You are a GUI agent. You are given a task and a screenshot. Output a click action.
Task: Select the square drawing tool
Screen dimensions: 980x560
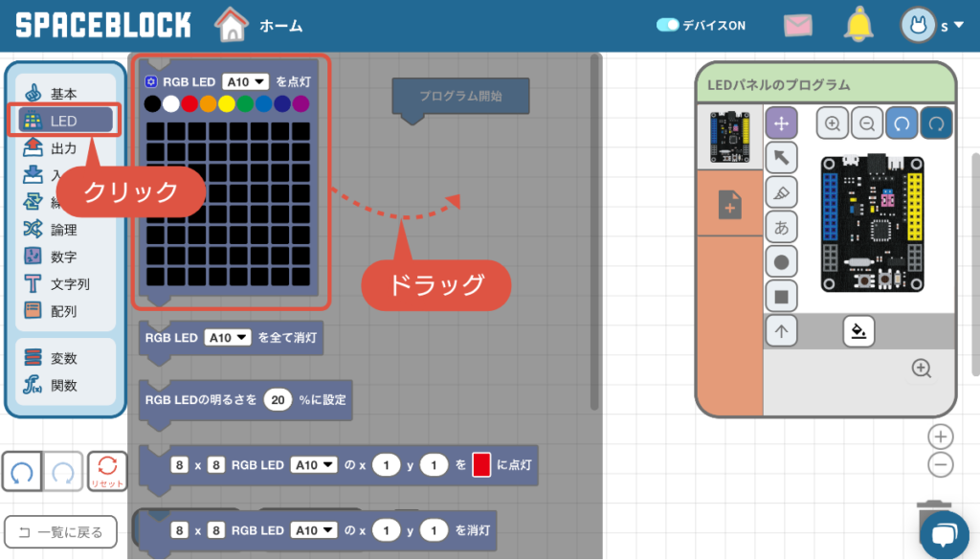coord(782,296)
